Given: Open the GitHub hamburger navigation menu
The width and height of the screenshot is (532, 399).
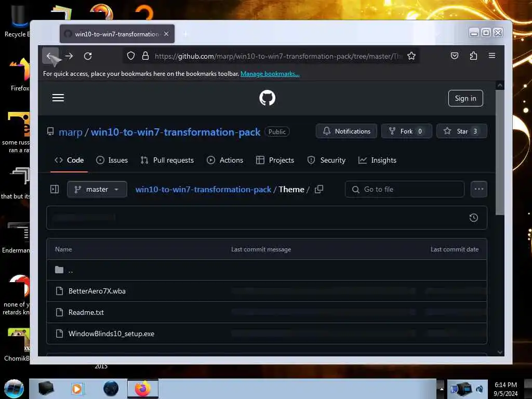Looking at the screenshot, I should tap(58, 98).
